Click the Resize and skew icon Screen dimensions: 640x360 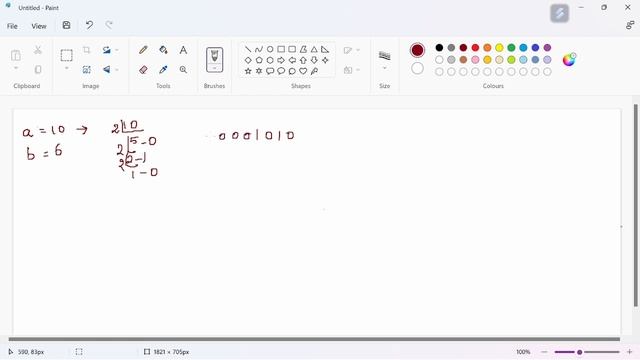(x=87, y=70)
